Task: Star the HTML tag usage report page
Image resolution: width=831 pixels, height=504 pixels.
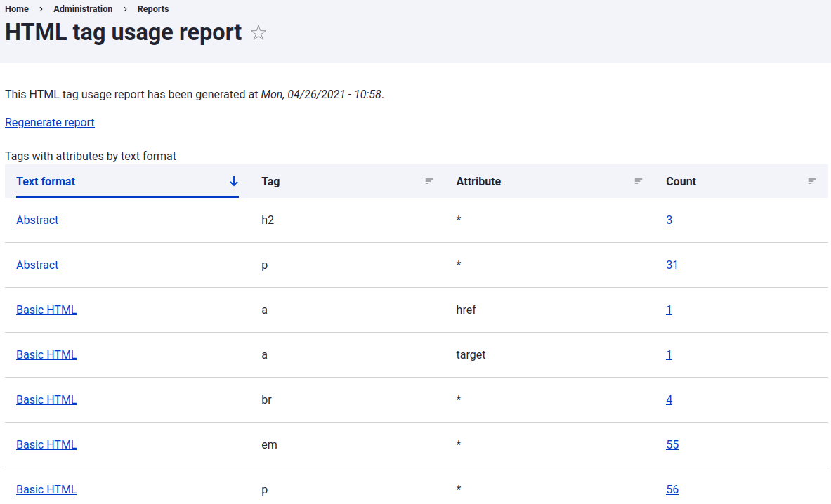Action: click(x=259, y=33)
